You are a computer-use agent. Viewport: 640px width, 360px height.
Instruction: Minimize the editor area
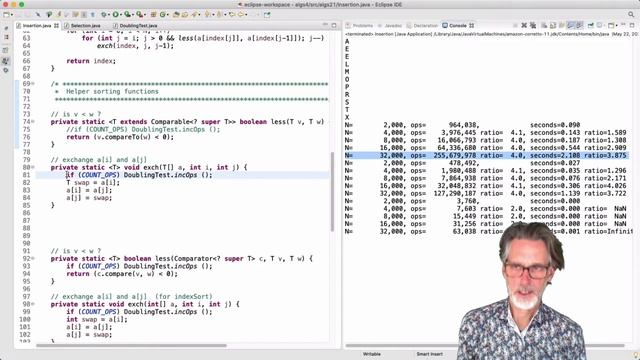point(325,25)
